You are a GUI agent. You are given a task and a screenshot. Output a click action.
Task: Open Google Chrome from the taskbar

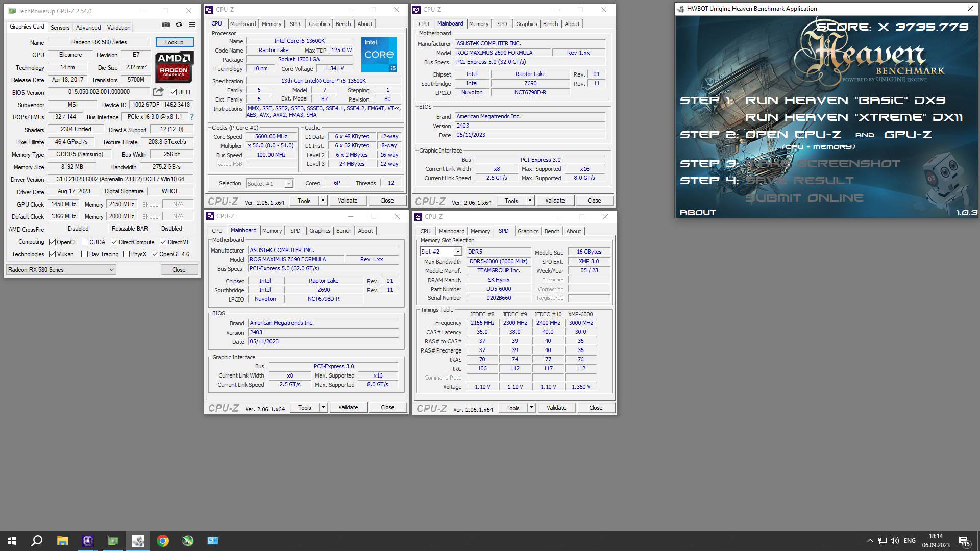tap(163, 541)
